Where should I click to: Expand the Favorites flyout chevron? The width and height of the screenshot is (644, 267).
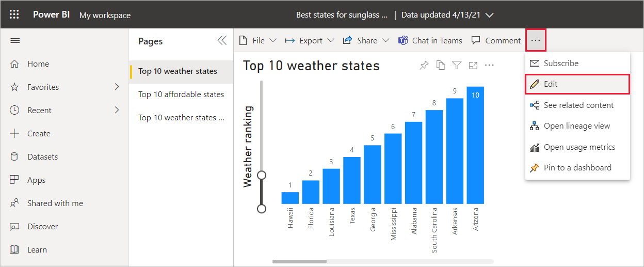point(117,87)
